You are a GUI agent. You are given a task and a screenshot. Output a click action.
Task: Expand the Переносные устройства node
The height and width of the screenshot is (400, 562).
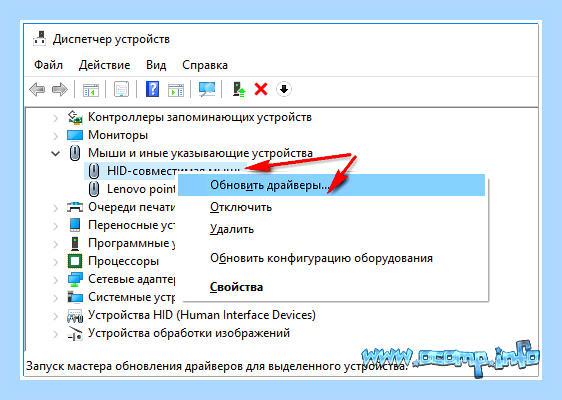pos(56,226)
